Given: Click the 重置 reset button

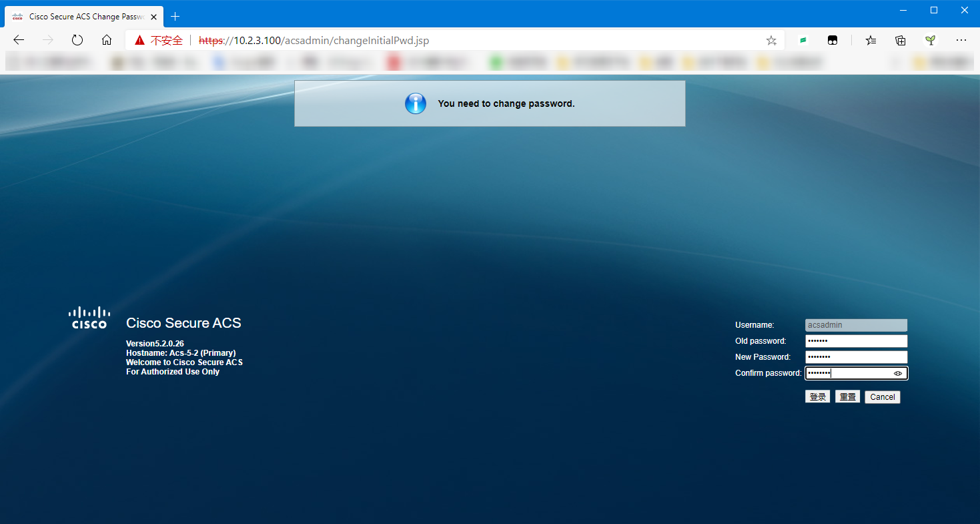Looking at the screenshot, I should 847,396.
